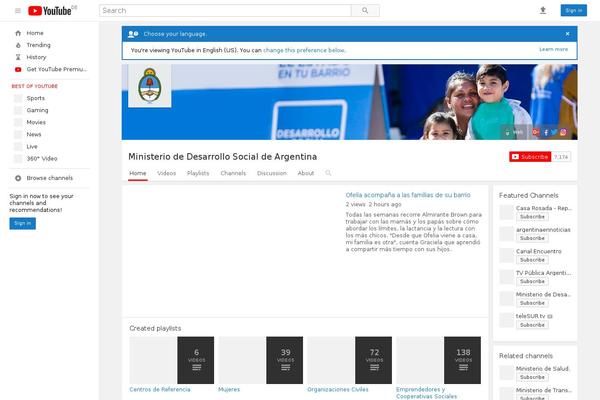Click the search magnifier button

[x=365, y=11]
